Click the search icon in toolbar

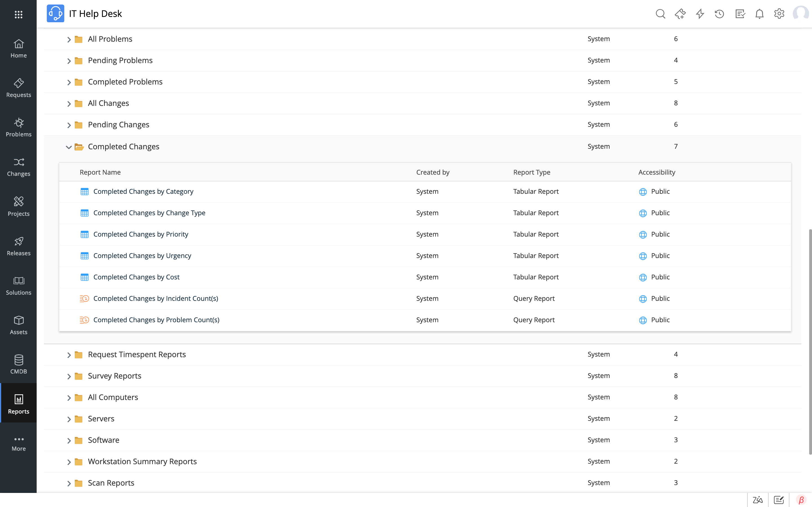[x=661, y=13]
